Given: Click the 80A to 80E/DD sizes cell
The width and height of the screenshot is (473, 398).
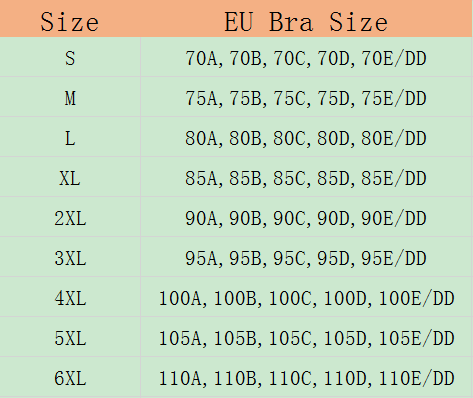Looking at the screenshot, I should [x=306, y=137].
